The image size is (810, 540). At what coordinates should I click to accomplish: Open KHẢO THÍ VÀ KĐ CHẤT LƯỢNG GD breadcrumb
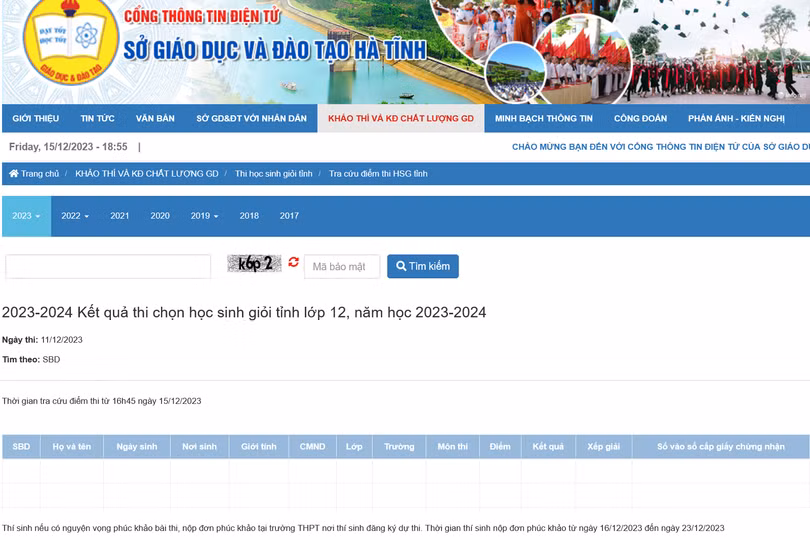pos(147,174)
